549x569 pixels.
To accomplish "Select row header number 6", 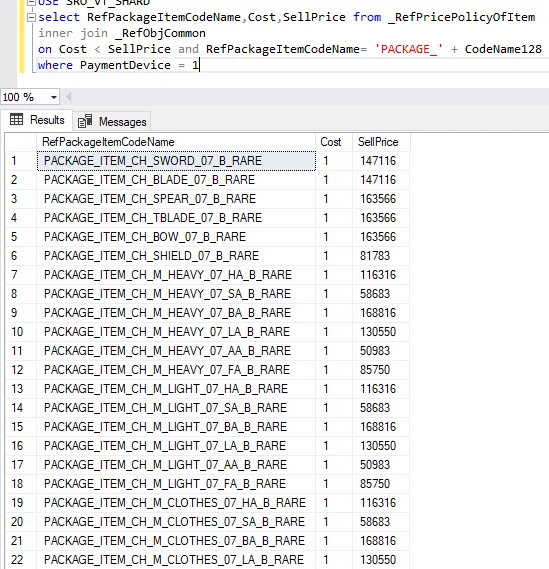I will [x=21, y=256].
